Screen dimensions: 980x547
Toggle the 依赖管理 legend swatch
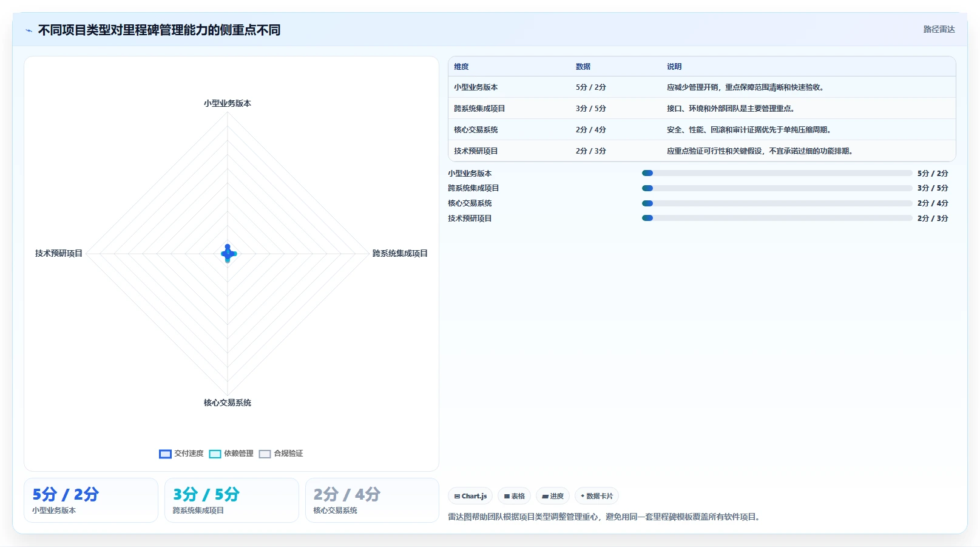(215, 454)
